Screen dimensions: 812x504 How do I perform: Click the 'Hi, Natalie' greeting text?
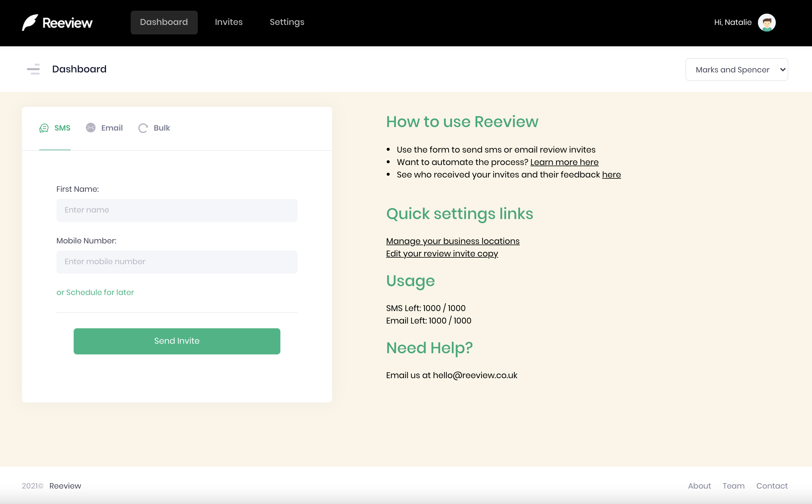click(733, 22)
